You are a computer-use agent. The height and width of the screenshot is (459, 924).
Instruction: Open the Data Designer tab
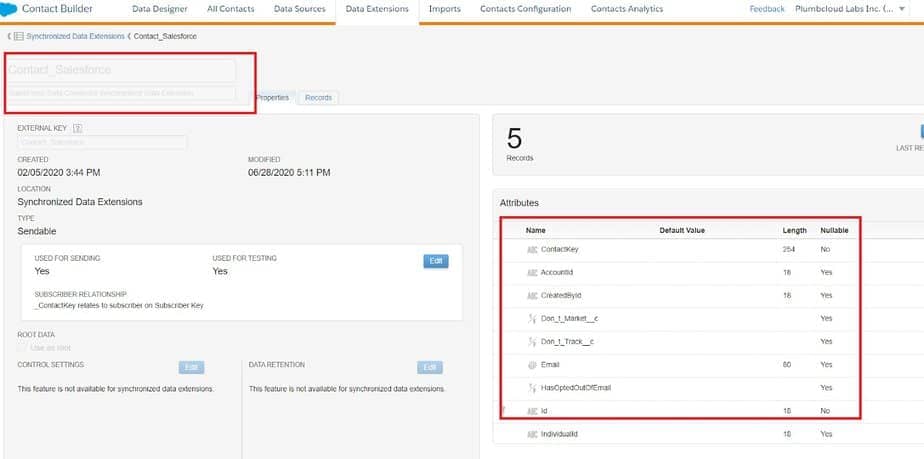coord(160,9)
